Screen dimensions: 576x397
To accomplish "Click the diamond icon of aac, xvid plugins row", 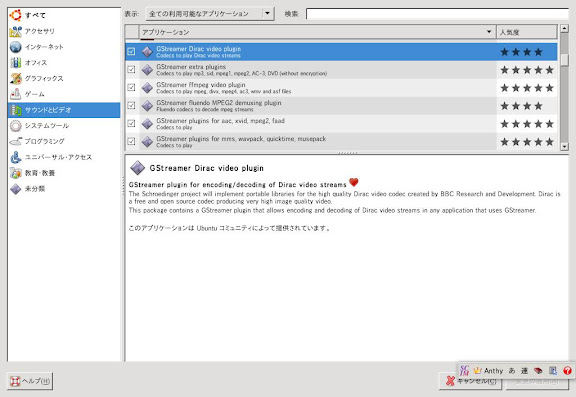I will (x=147, y=124).
